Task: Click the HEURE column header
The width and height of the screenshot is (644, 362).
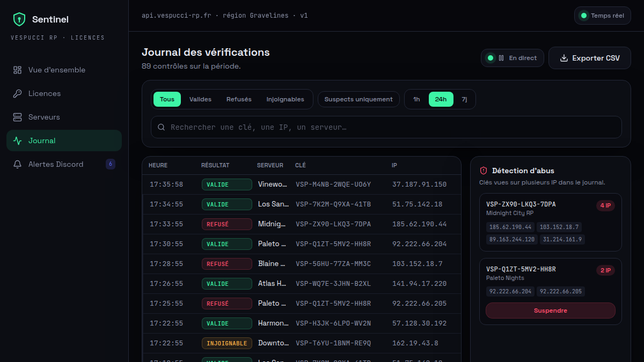Action: pyautogui.click(x=158, y=165)
